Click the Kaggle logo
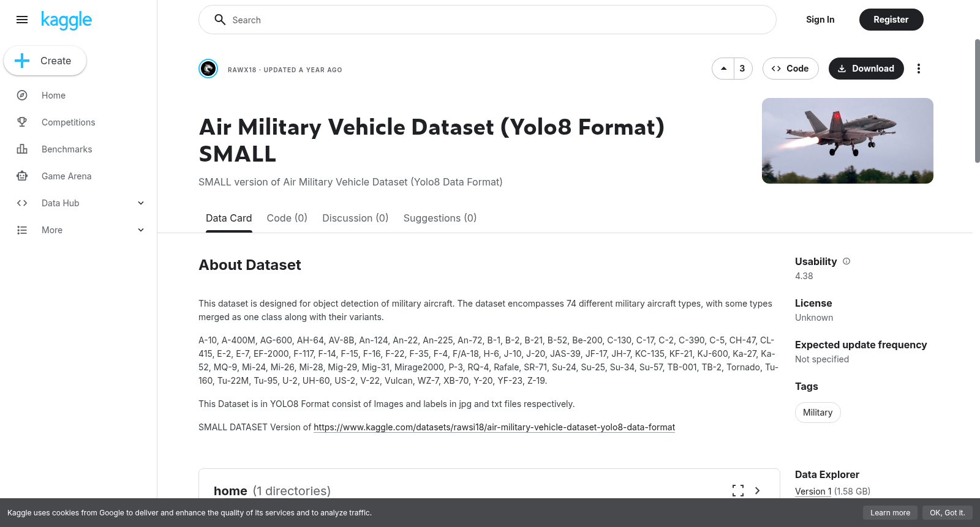980x527 pixels. [x=66, y=20]
